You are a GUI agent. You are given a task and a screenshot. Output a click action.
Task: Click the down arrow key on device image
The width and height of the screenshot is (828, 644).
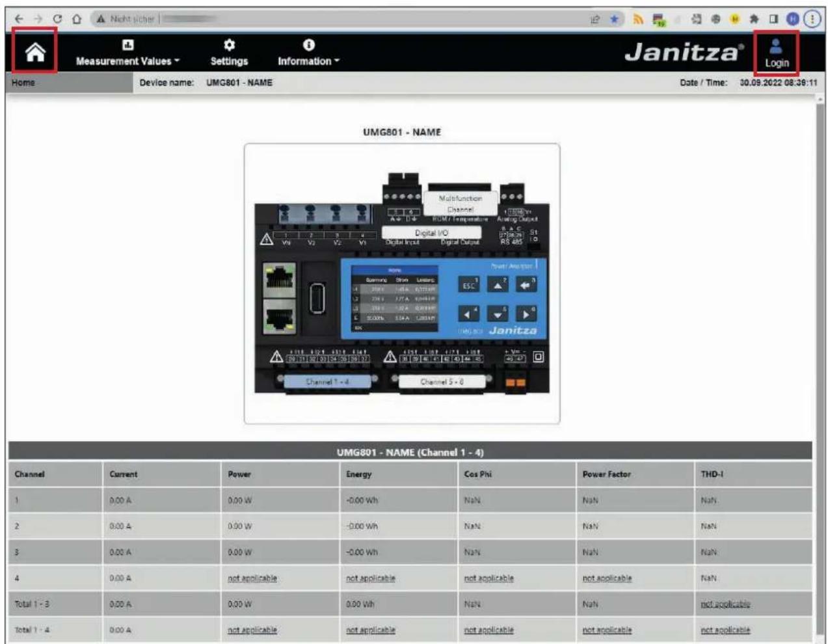coord(498,314)
